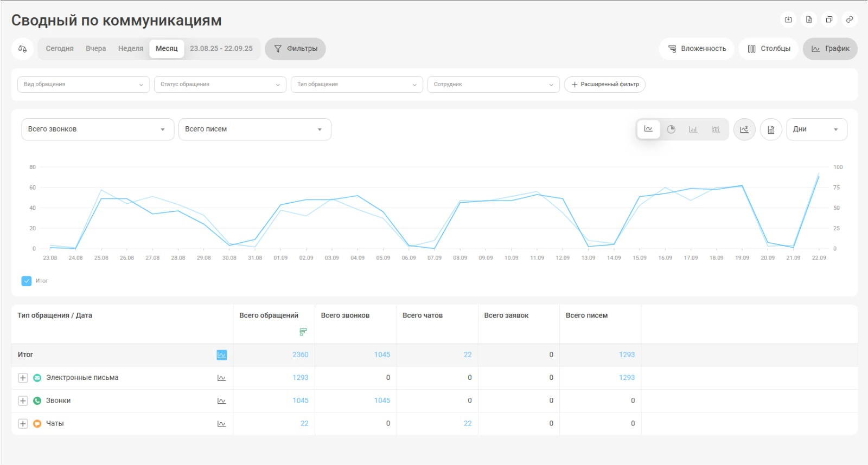The width and height of the screenshot is (868, 465).
Task: Click the Тип обращения / Дата column header
Action: tap(55, 315)
